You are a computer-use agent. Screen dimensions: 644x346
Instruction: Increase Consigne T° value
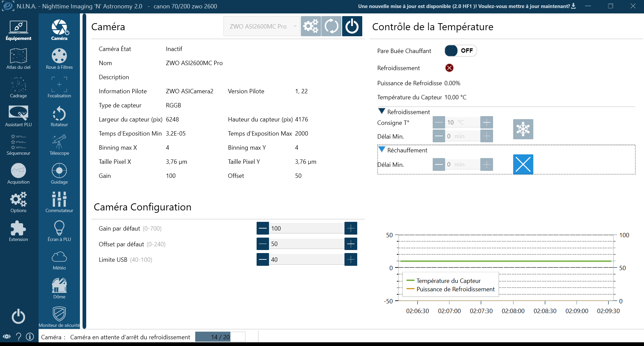tap(487, 122)
